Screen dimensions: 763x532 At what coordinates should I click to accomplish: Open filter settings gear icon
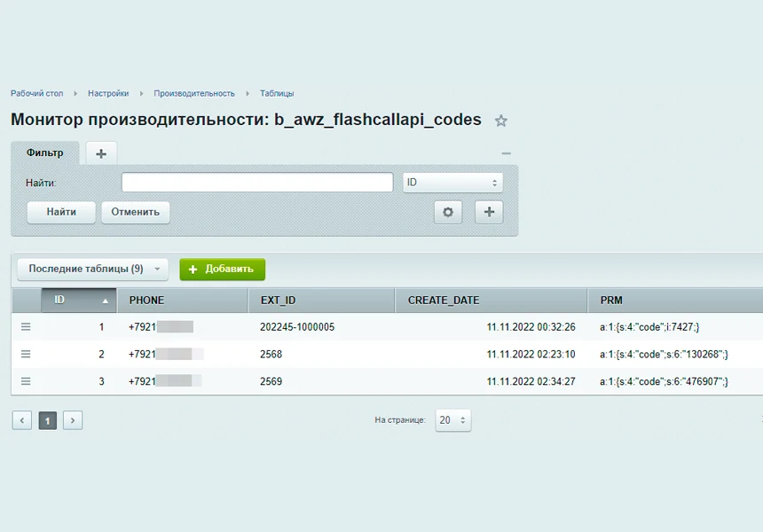[x=448, y=212]
